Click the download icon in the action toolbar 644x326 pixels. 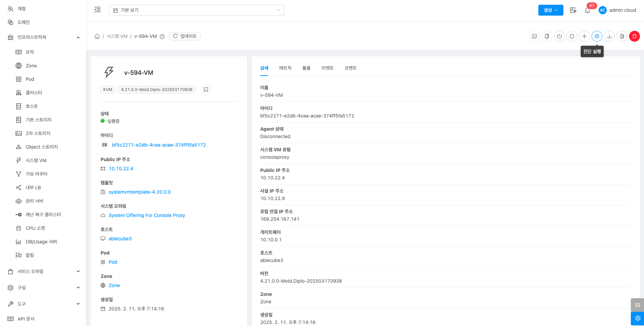[609, 36]
